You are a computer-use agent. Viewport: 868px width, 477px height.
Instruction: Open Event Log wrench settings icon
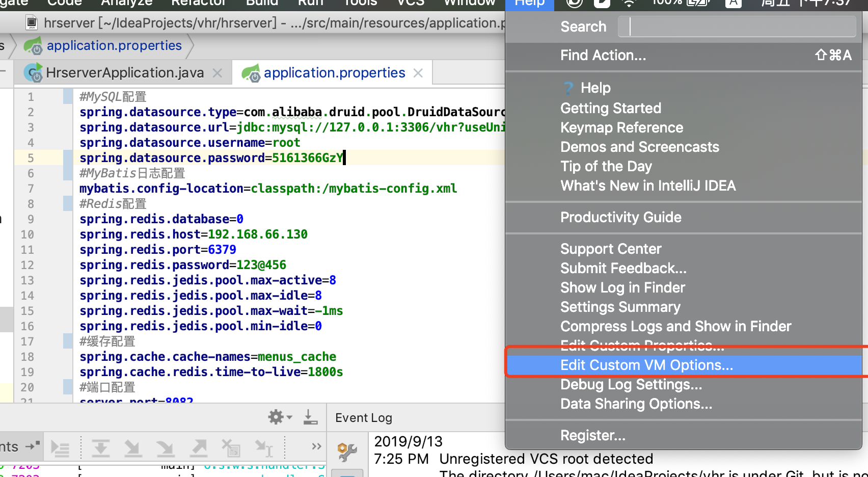click(347, 452)
